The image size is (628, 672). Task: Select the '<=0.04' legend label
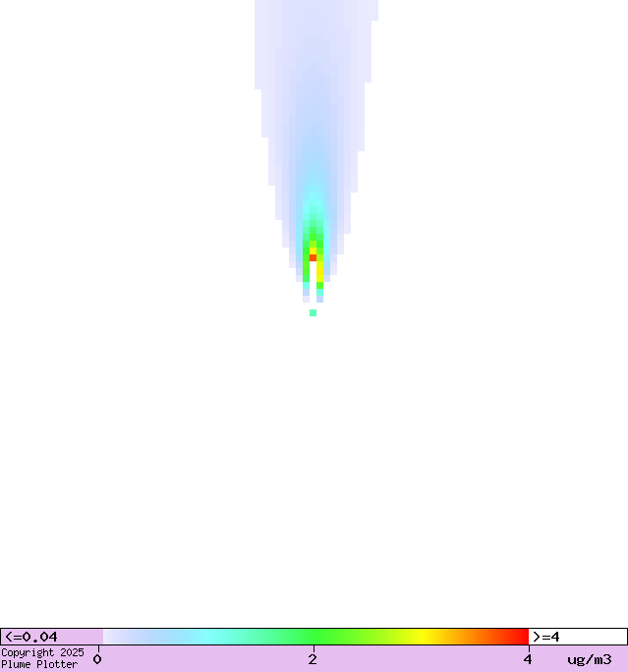[x=31, y=637]
